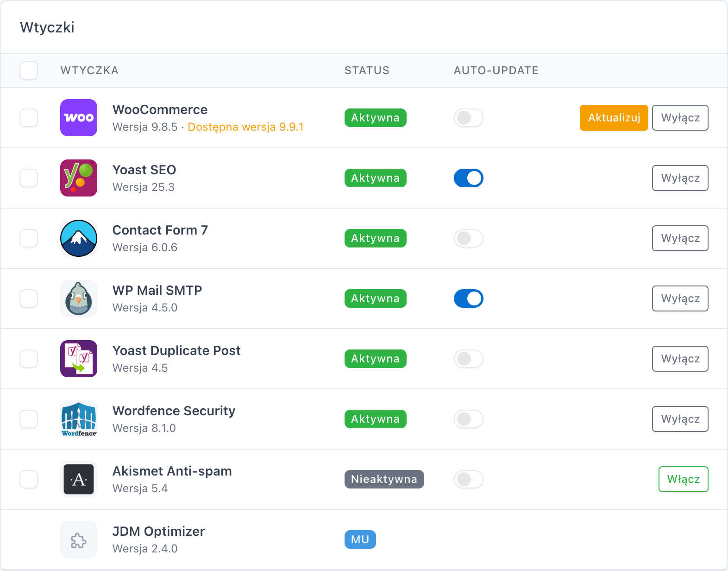The image size is (728, 571).
Task: Click the Wordfence Security logo icon
Action: point(79,419)
